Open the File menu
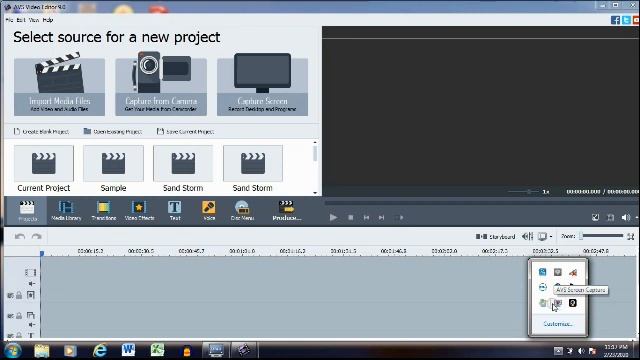The image size is (640, 360). pyautogui.click(x=9, y=20)
